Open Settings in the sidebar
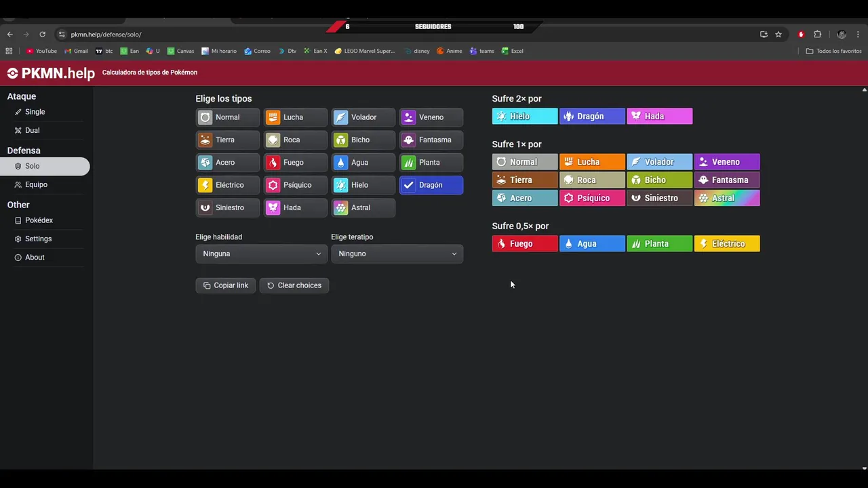Image resolution: width=868 pixels, height=488 pixels. (45, 239)
